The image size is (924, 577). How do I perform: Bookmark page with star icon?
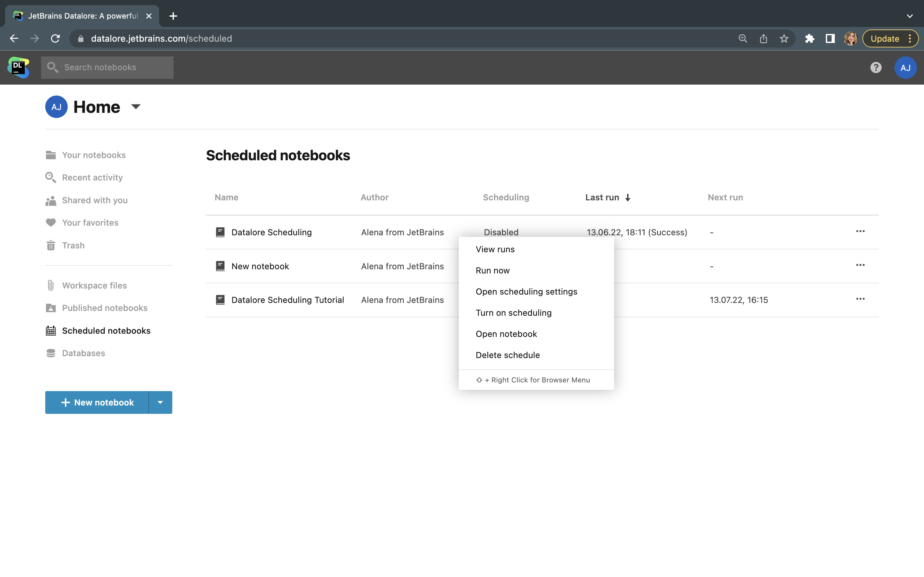784,38
